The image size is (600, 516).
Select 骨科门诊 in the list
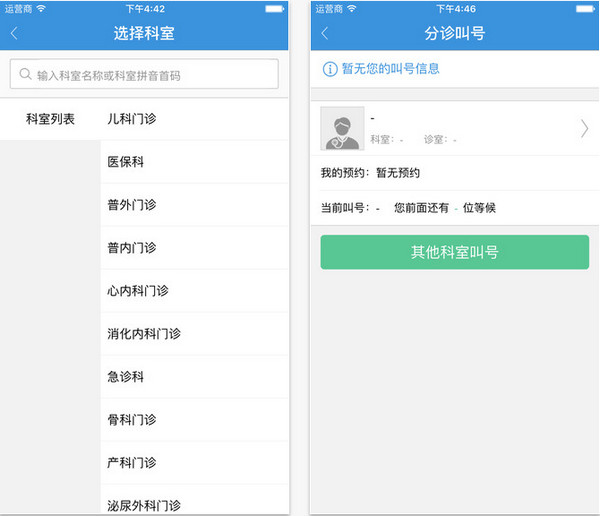tap(132, 420)
